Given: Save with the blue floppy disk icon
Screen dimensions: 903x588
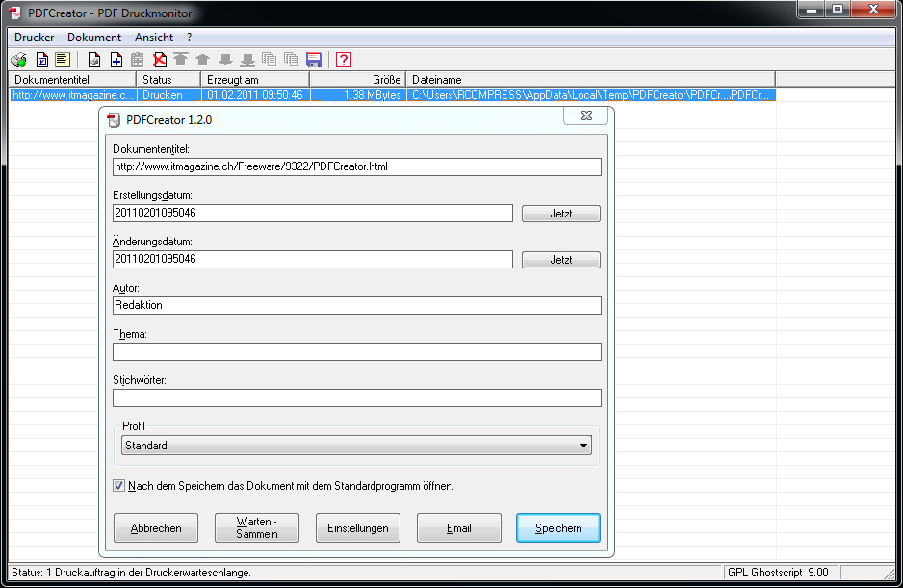Looking at the screenshot, I should coord(314,60).
